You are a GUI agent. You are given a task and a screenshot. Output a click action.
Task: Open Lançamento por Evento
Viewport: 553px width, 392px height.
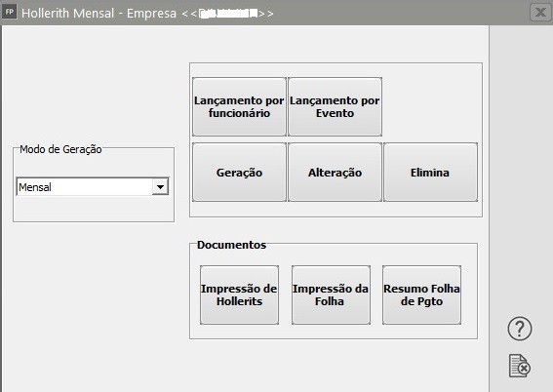(x=335, y=107)
